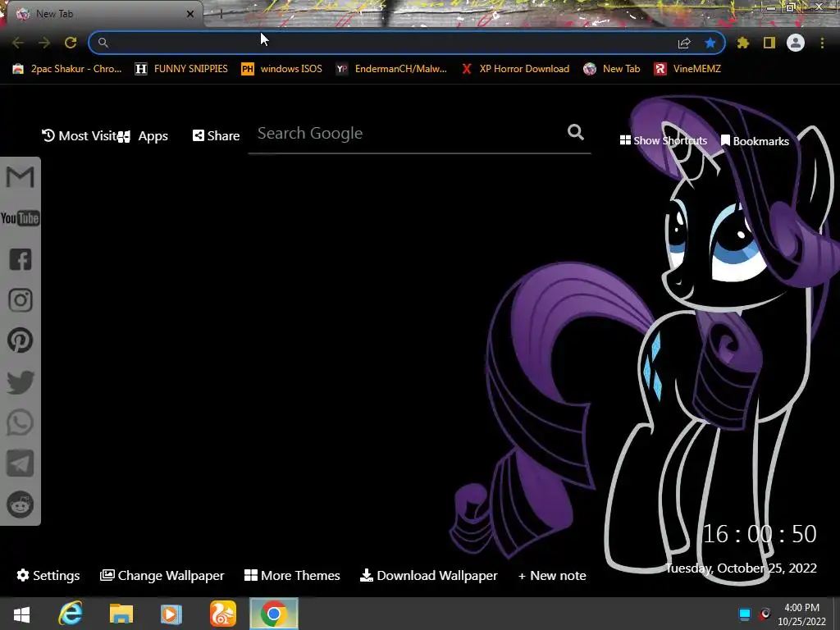This screenshot has width=840, height=630.
Task: Open the Apps menu
Action: coord(143,136)
